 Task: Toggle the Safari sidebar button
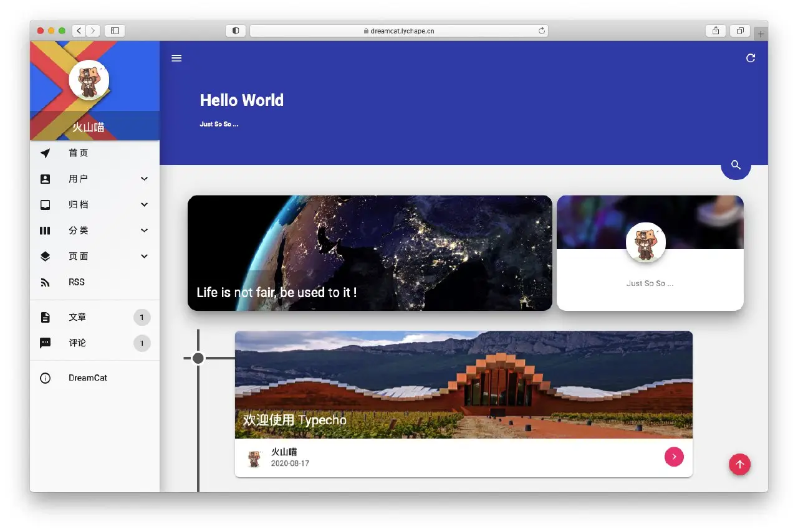pyautogui.click(x=115, y=31)
